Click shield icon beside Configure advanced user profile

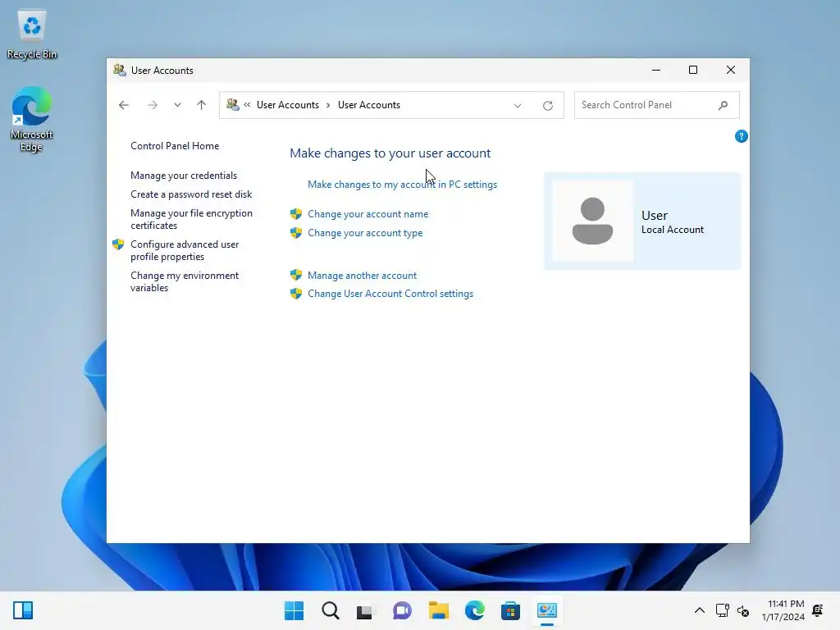tap(118, 244)
